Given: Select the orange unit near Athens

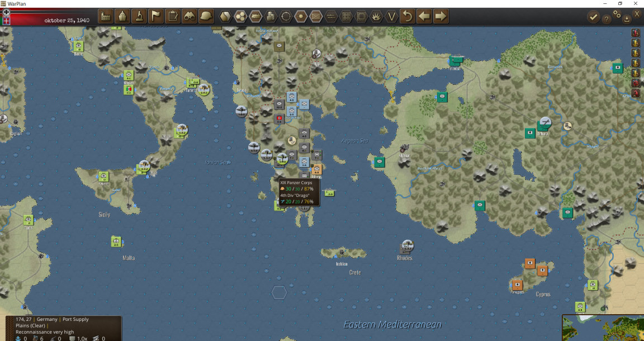Looking at the screenshot, I should click(x=316, y=169).
